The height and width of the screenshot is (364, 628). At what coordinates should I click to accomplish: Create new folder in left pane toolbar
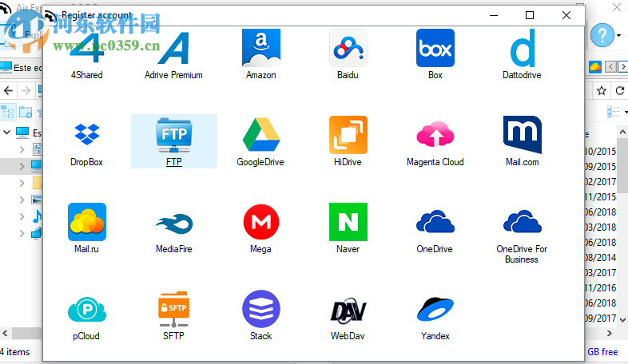click(x=26, y=112)
